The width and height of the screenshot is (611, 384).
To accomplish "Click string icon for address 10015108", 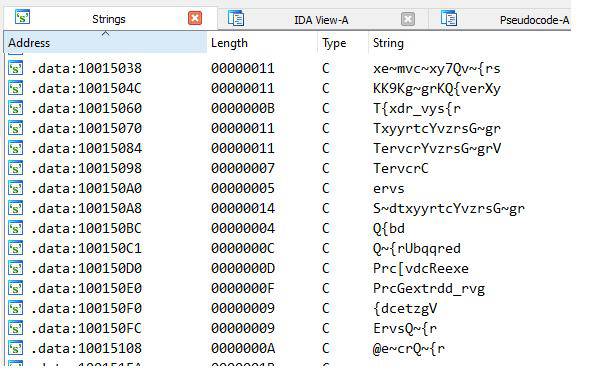I will pos(16,348).
